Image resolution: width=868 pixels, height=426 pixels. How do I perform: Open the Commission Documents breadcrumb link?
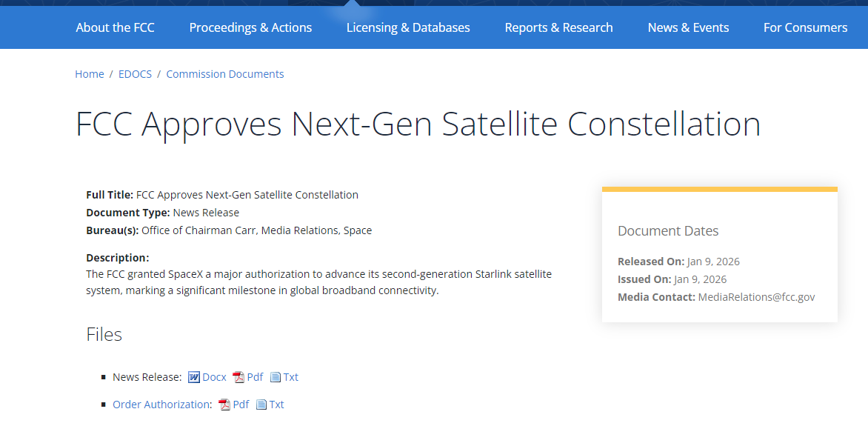pyautogui.click(x=225, y=74)
